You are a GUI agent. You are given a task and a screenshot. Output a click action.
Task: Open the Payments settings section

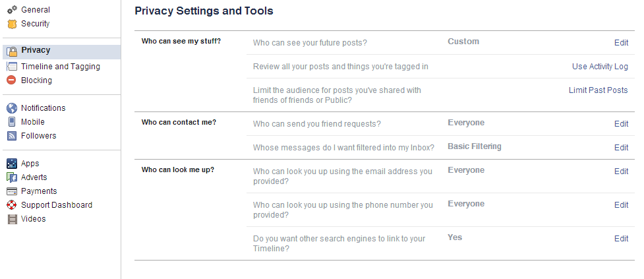coord(39,191)
